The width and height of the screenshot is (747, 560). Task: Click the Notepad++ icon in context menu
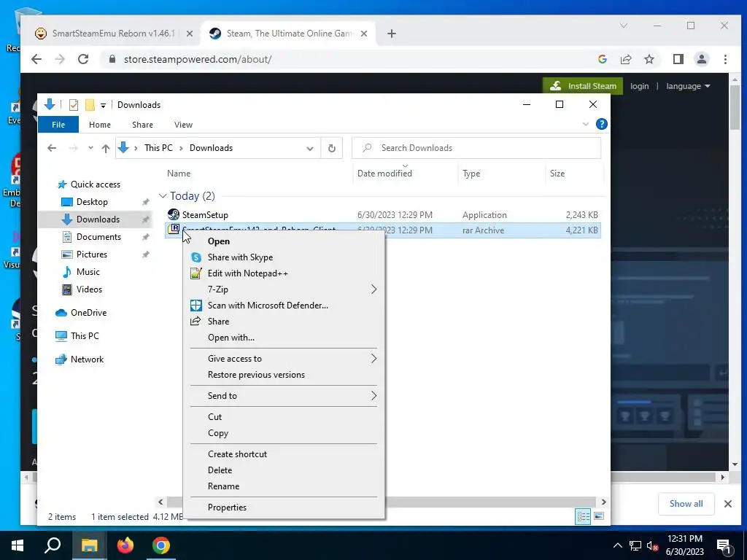pyautogui.click(x=196, y=273)
